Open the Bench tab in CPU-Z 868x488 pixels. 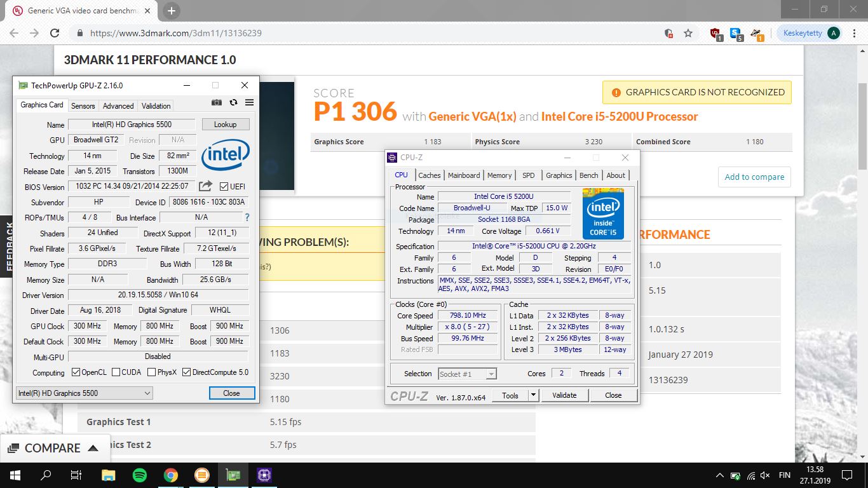(x=589, y=175)
